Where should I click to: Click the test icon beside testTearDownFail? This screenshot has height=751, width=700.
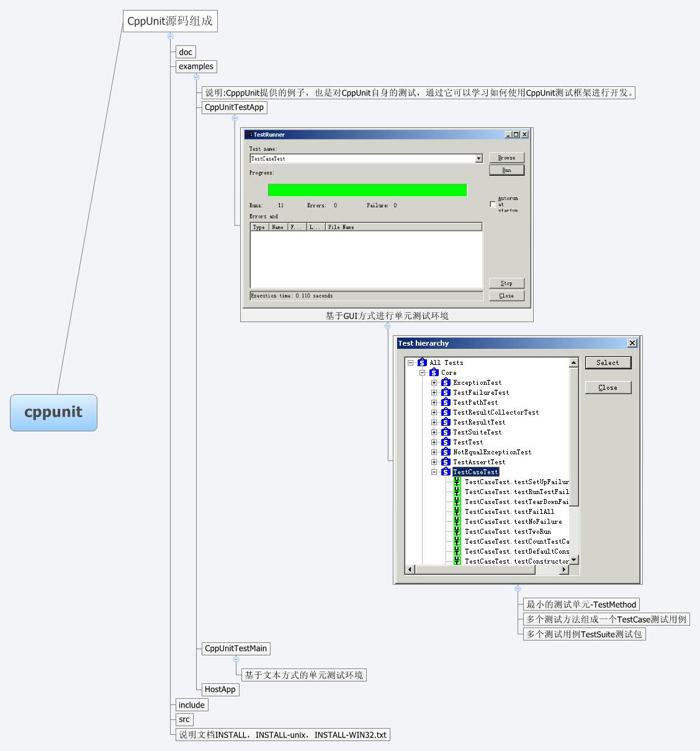coord(457,501)
